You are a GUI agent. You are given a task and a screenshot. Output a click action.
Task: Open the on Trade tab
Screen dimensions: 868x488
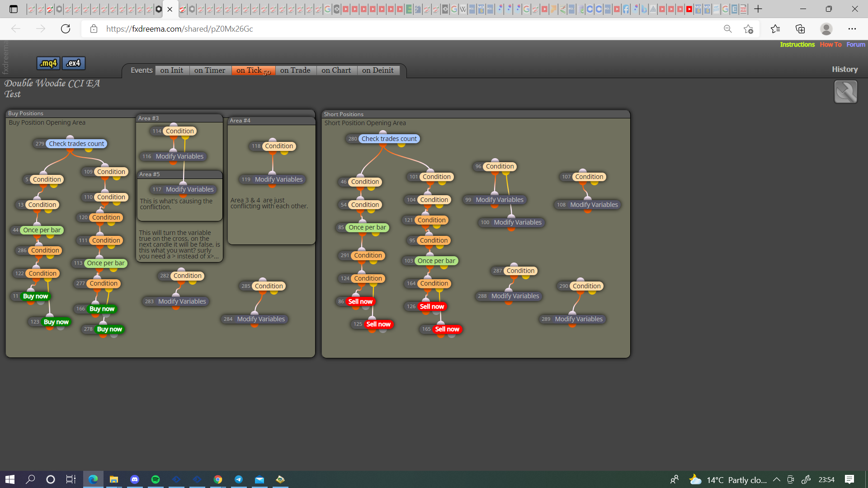tap(295, 70)
